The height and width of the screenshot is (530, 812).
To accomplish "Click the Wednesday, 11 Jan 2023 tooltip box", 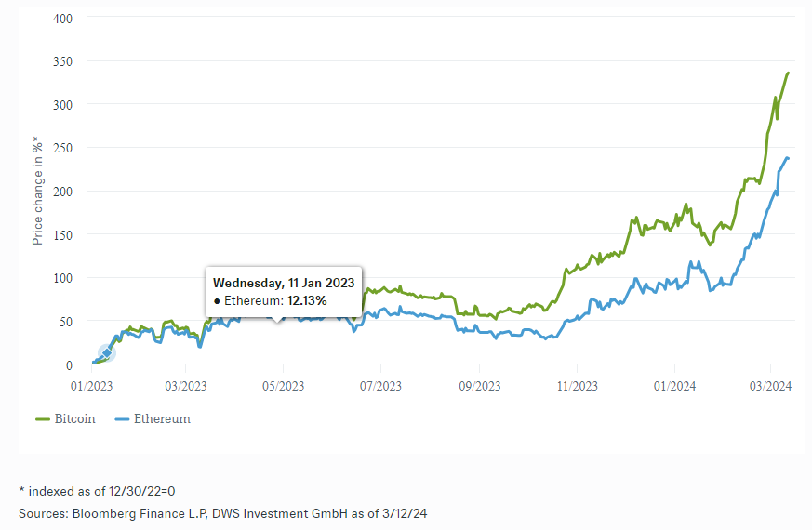I will tap(285, 291).
